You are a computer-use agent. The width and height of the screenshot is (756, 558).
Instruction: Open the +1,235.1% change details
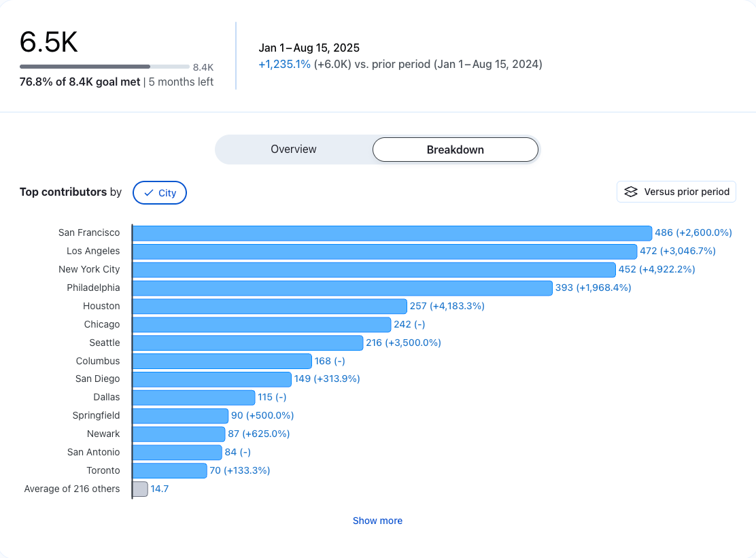coord(284,64)
